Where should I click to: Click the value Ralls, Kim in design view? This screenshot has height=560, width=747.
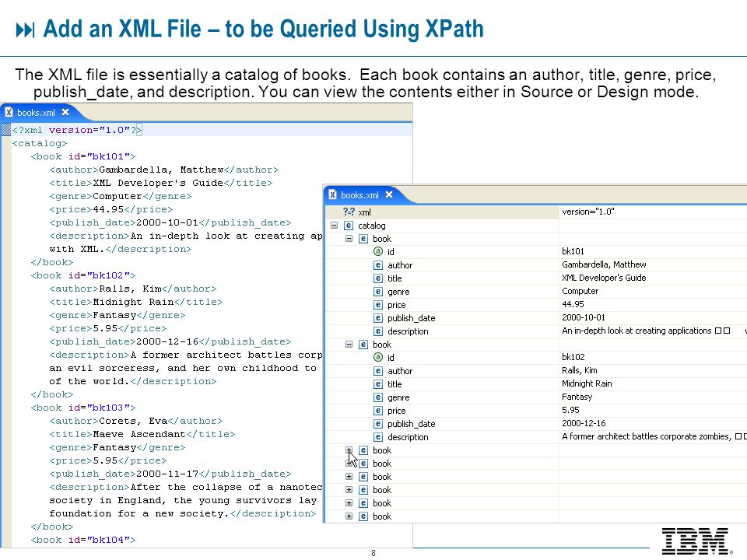[579, 370]
